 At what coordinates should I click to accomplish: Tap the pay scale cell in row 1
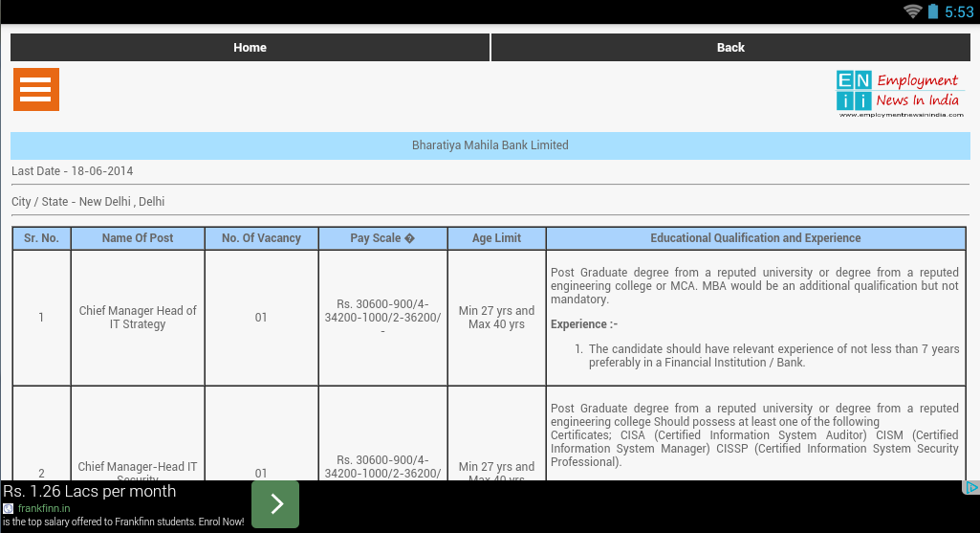tap(382, 317)
